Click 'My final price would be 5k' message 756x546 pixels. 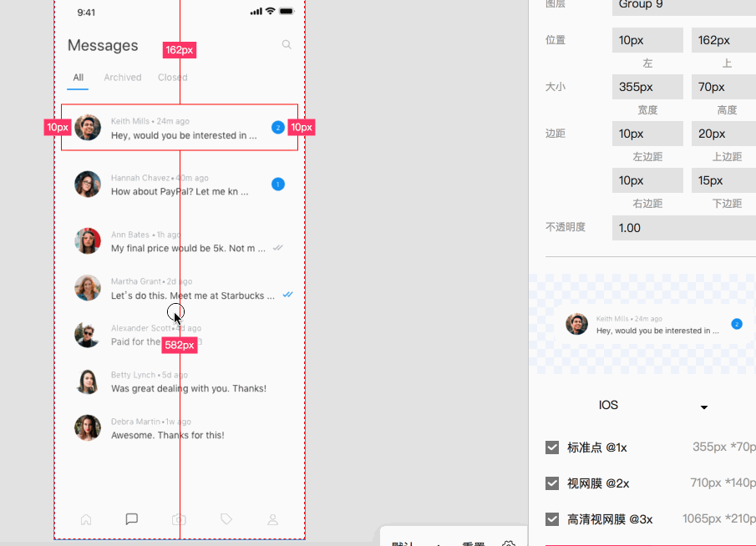click(188, 248)
